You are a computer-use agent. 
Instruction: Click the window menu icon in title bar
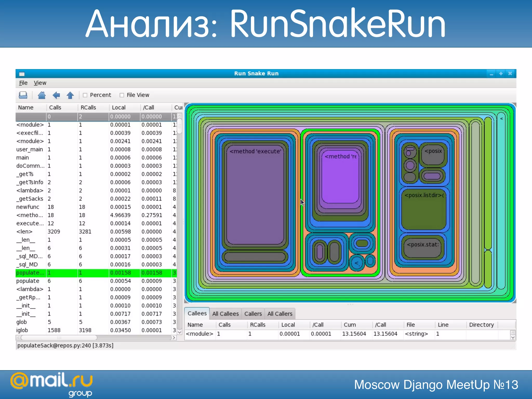(x=22, y=74)
